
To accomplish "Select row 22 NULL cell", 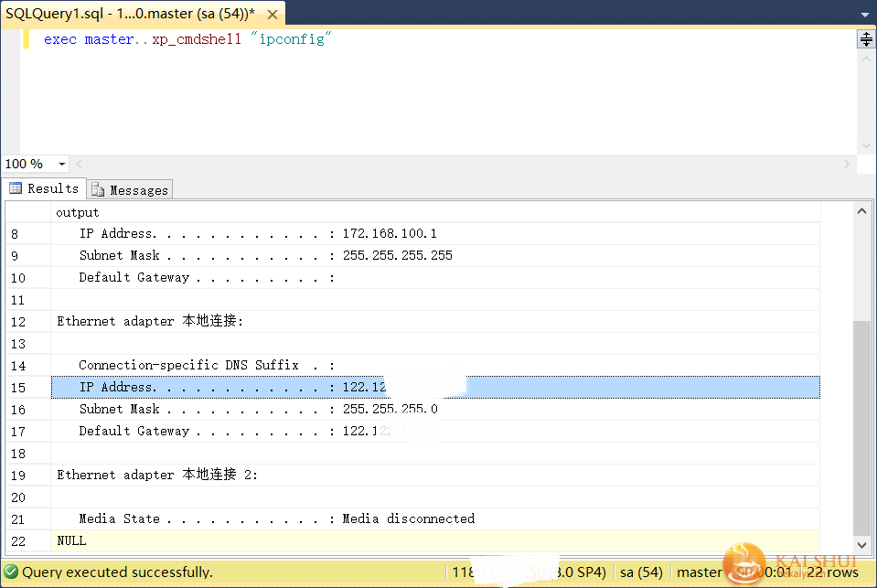I will coord(435,541).
